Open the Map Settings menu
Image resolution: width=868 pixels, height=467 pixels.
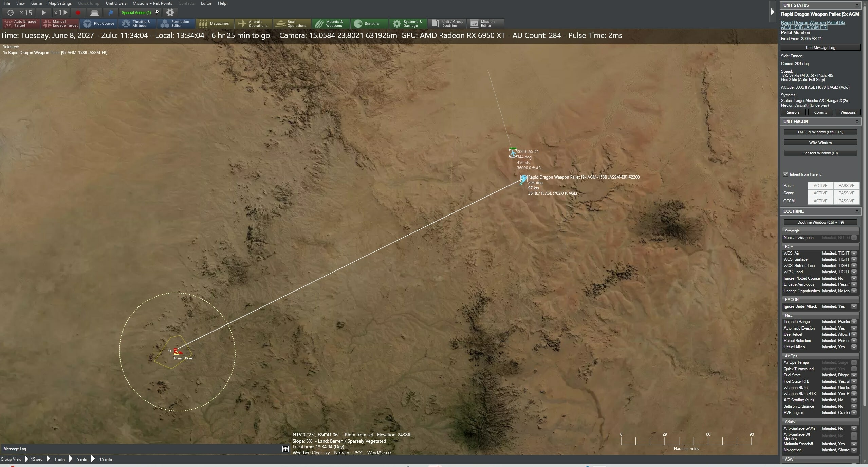59,3
